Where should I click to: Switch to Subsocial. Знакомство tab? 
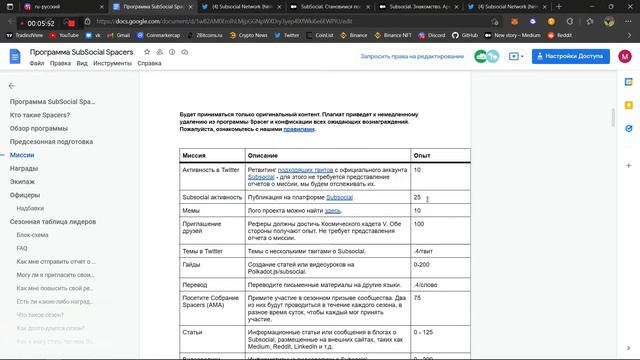pos(419,7)
